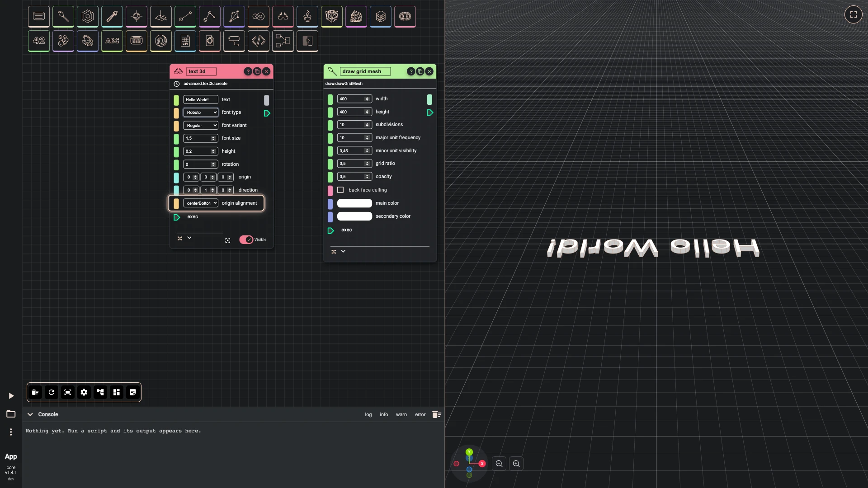The image size is (868, 488).
Task: Open the three-dot more options menu
Action: pos(11,432)
